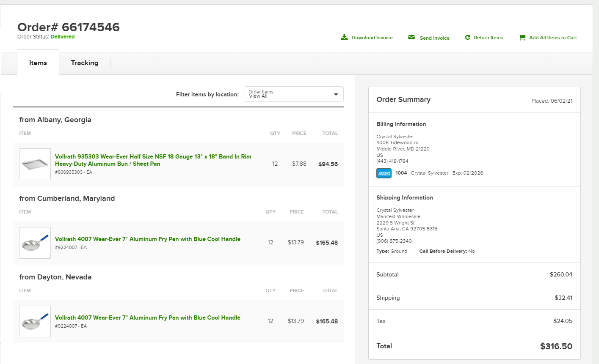Click the $7.88 unit price
This screenshot has height=364, width=599.
click(x=299, y=164)
